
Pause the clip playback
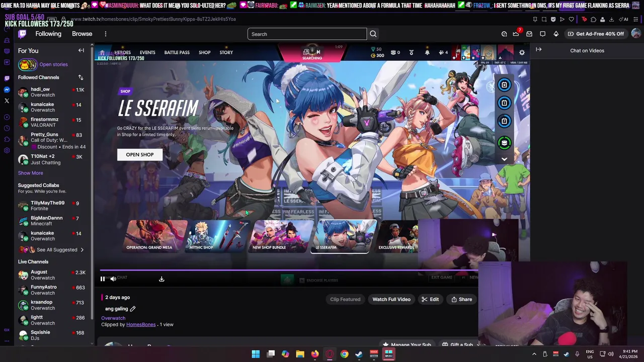(x=102, y=279)
